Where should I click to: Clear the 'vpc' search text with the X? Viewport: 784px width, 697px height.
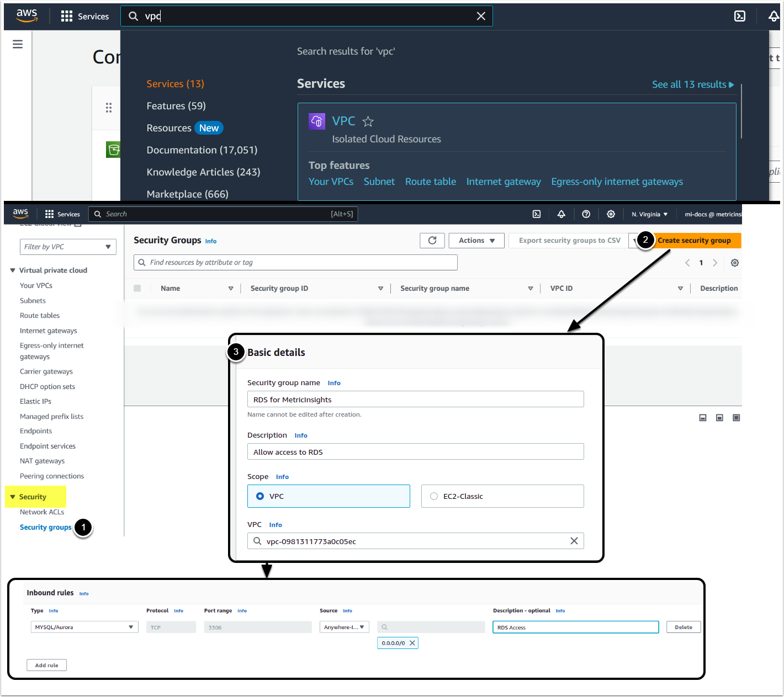[x=481, y=16]
